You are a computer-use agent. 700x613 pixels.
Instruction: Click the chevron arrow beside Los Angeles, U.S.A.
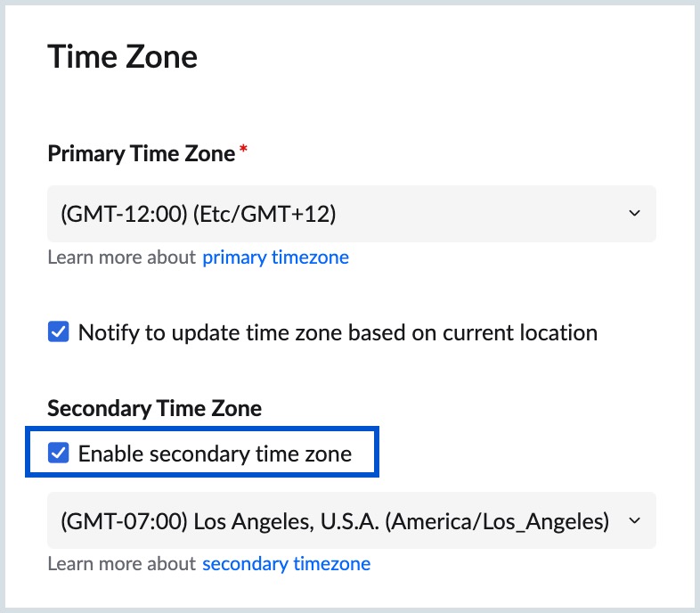click(x=634, y=520)
